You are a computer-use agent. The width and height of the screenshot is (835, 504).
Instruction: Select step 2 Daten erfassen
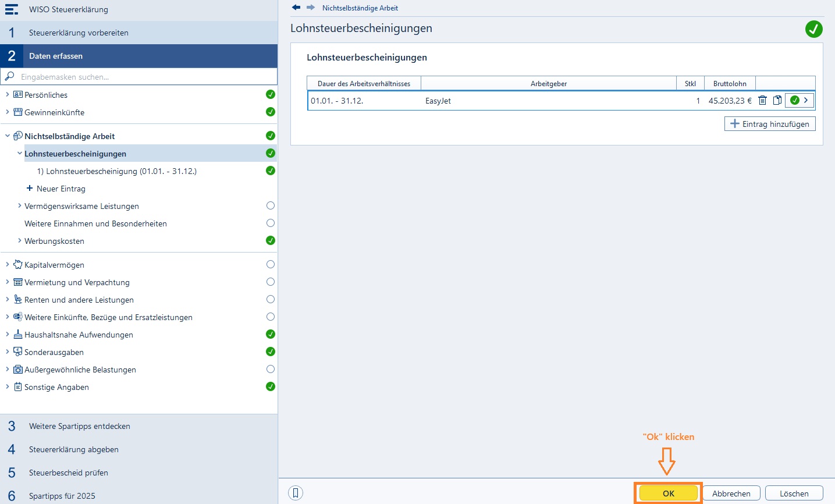(x=138, y=56)
